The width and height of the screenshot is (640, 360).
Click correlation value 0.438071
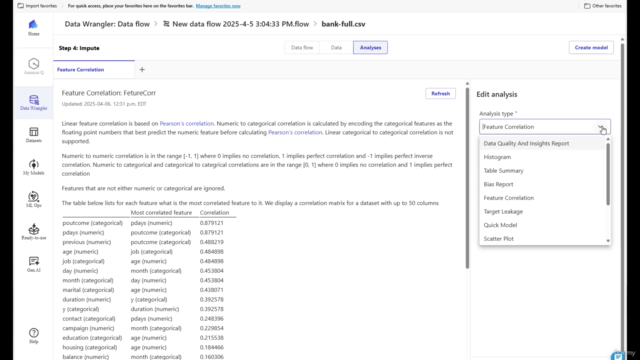pyautogui.click(x=211, y=290)
